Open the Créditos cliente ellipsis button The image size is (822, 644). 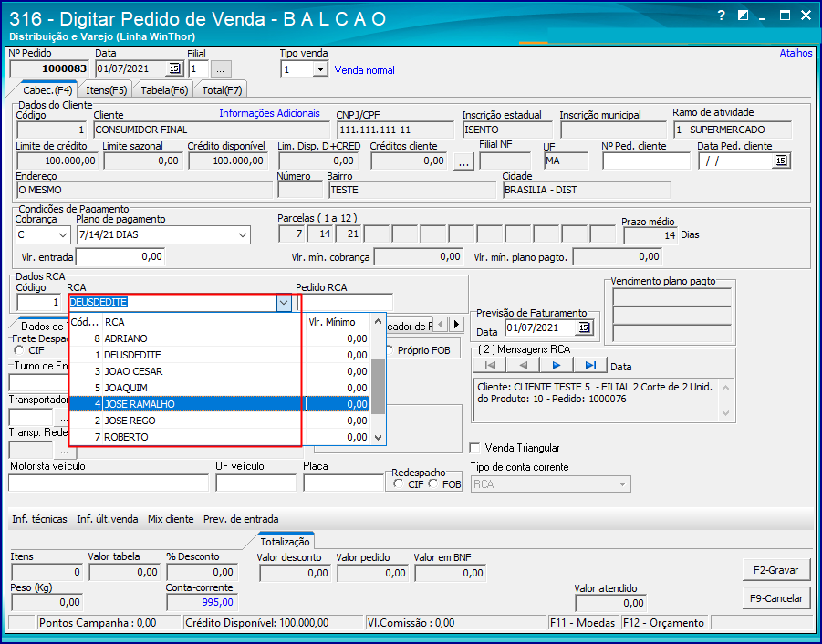(x=463, y=161)
